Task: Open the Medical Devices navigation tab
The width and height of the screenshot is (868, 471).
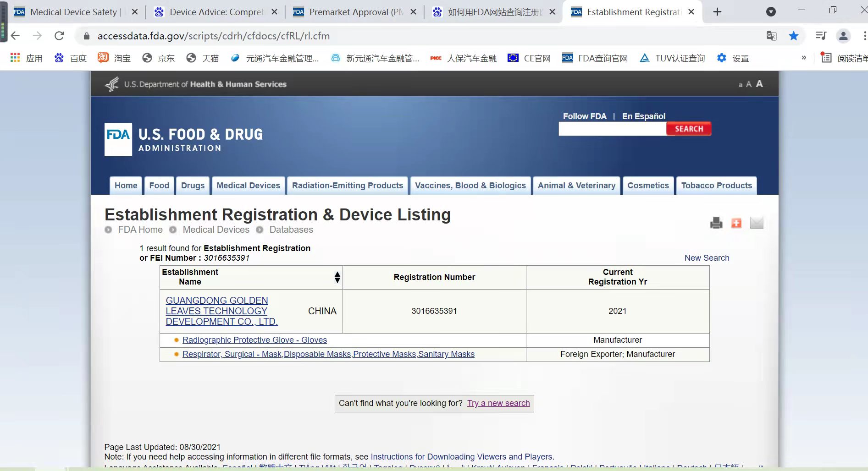Action: [248, 186]
